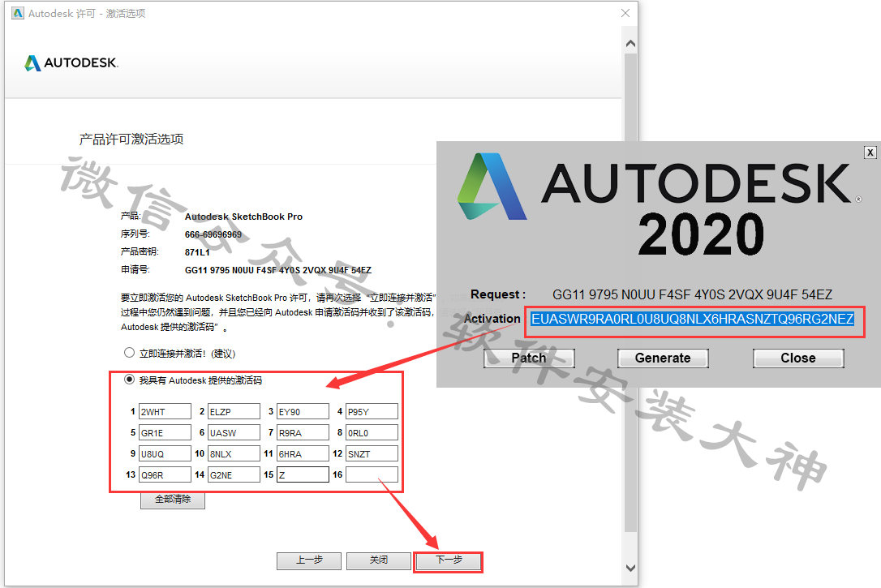Click activation code field 12 containing SNZT
Viewport: 881px width, 588px height.
[372, 453]
